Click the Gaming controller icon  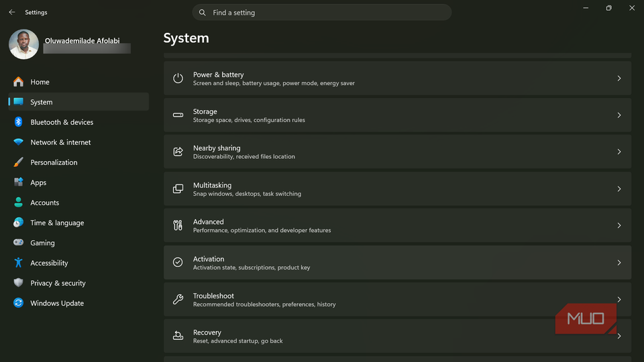pyautogui.click(x=18, y=243)
